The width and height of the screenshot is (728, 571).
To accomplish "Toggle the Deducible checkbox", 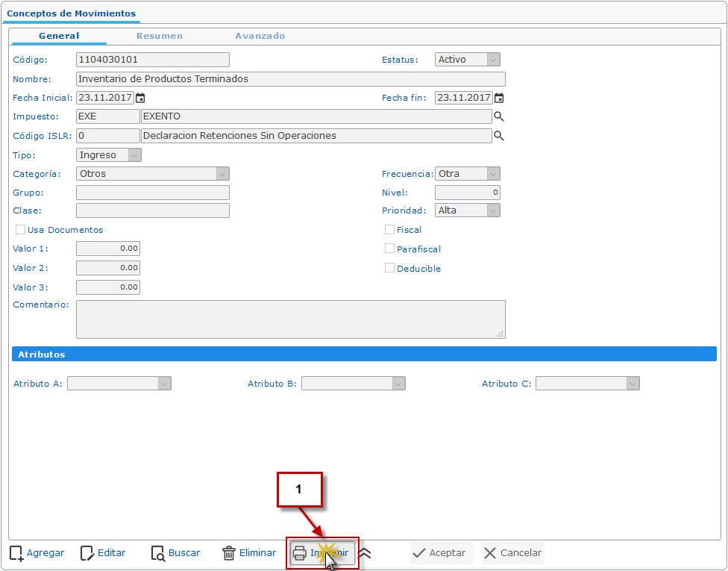I will (389, 268).
